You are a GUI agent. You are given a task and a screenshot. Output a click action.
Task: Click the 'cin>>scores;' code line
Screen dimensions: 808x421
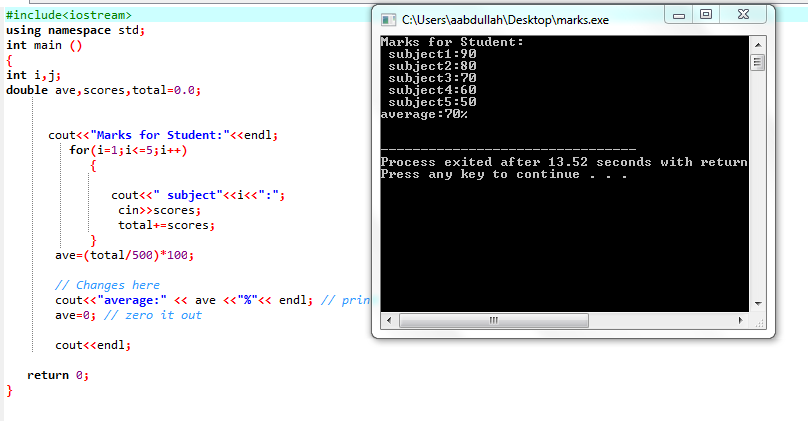point(159,210)
